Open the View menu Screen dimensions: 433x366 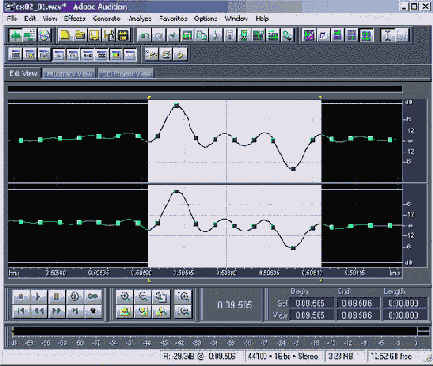[x=50, y=19]
